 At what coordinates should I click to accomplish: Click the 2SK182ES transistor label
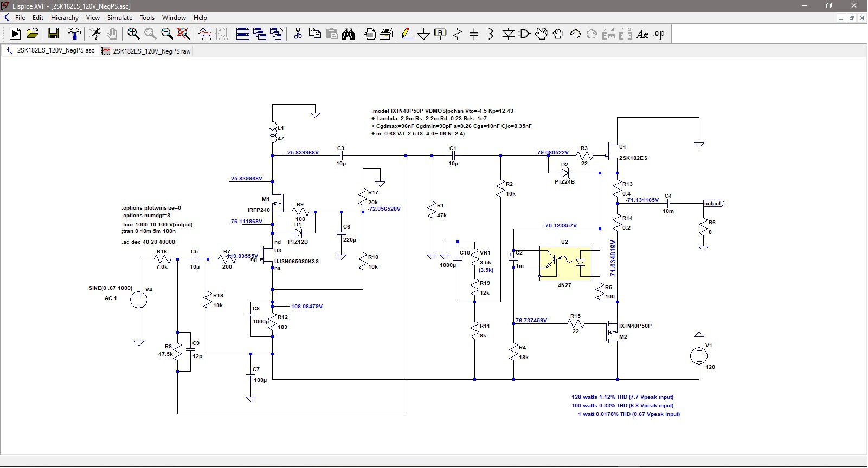pos(633,158)
